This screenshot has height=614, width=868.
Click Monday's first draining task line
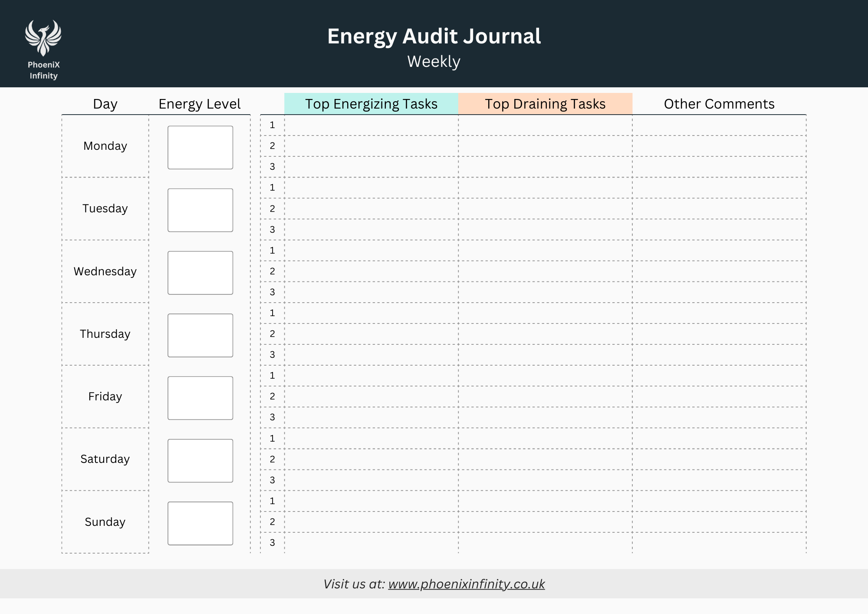[545, 125]
